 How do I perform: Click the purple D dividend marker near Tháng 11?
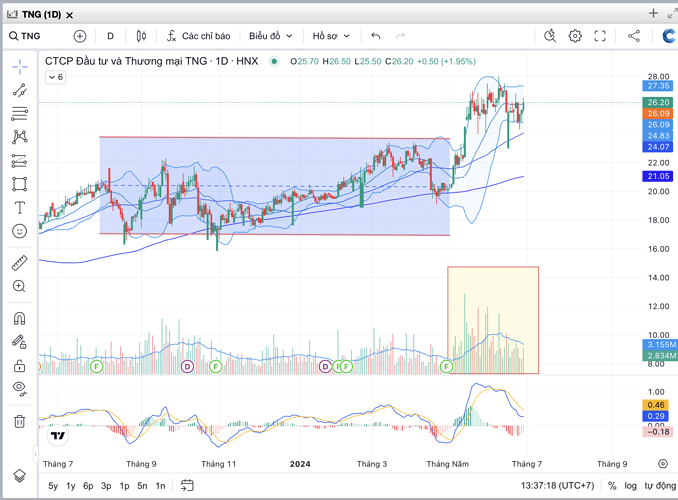click(187, 367)
